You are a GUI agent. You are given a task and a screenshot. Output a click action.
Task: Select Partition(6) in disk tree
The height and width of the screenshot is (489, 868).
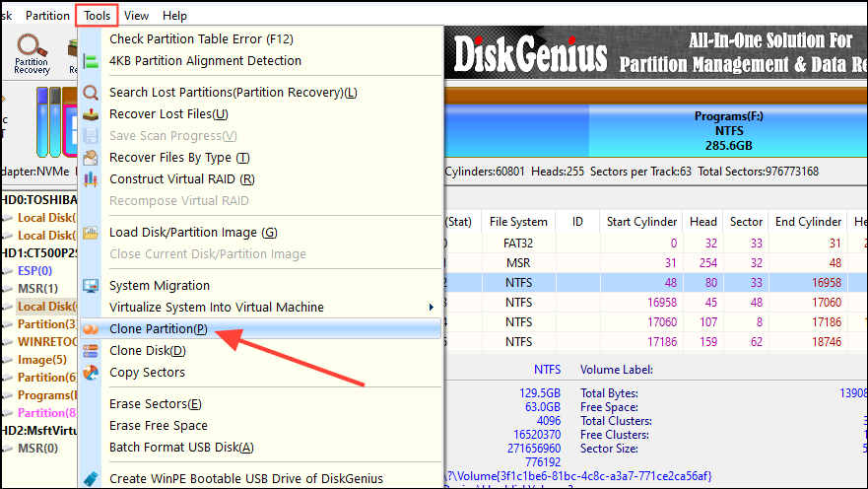point(47,378)
